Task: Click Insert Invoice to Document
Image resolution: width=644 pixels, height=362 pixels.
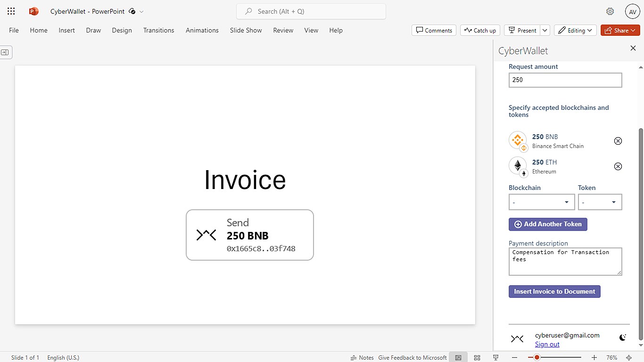Action: tap(554, 291)
